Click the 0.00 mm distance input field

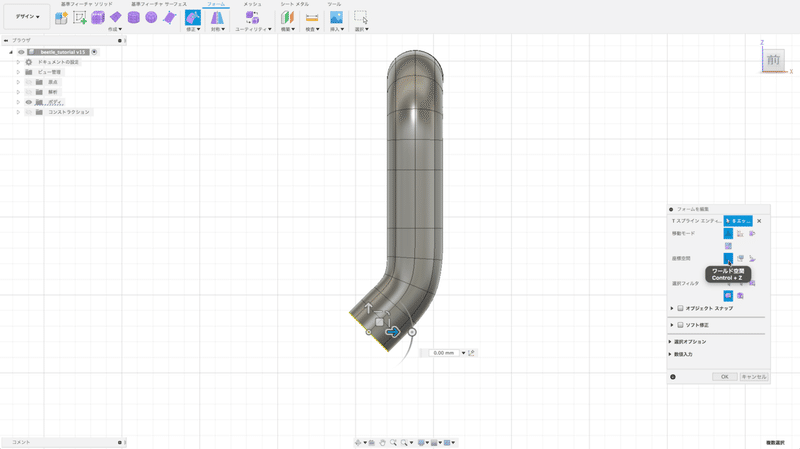(x=444, y=353)
